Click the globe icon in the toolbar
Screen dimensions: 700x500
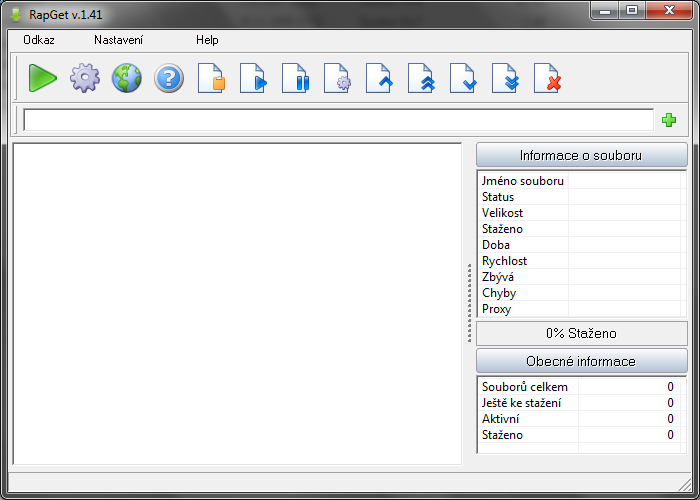click(x=127, y=78)
